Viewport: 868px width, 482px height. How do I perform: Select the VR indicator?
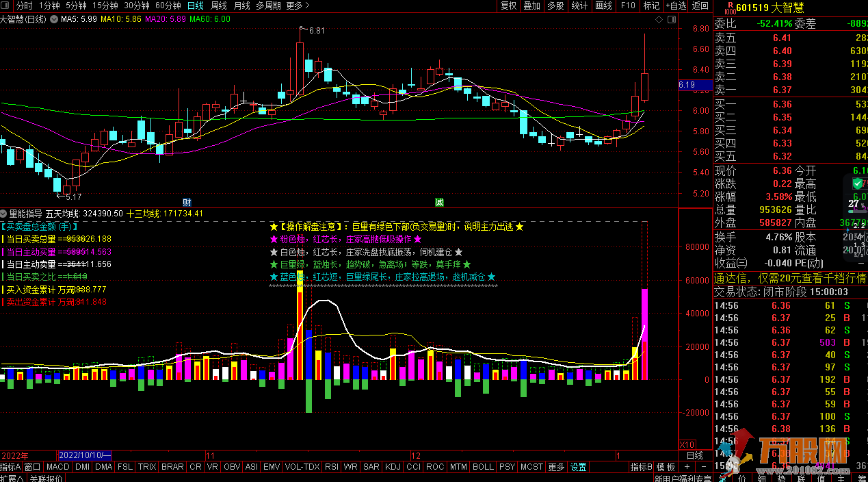point(213,467)
